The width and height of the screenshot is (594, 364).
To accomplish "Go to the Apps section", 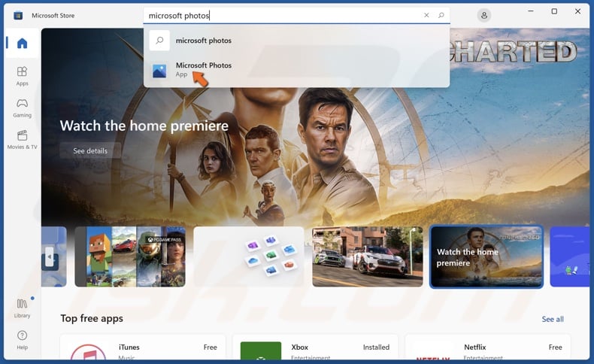I will (x=22, y=76).
